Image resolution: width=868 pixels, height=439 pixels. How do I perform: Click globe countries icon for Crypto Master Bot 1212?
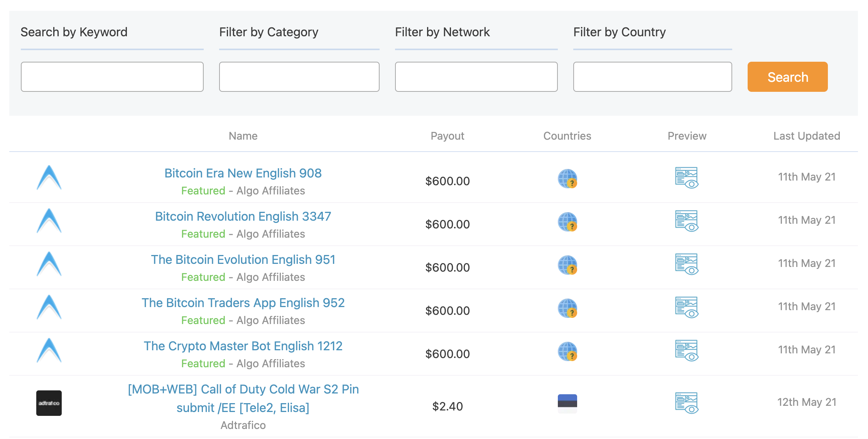[x=567, y=351]
